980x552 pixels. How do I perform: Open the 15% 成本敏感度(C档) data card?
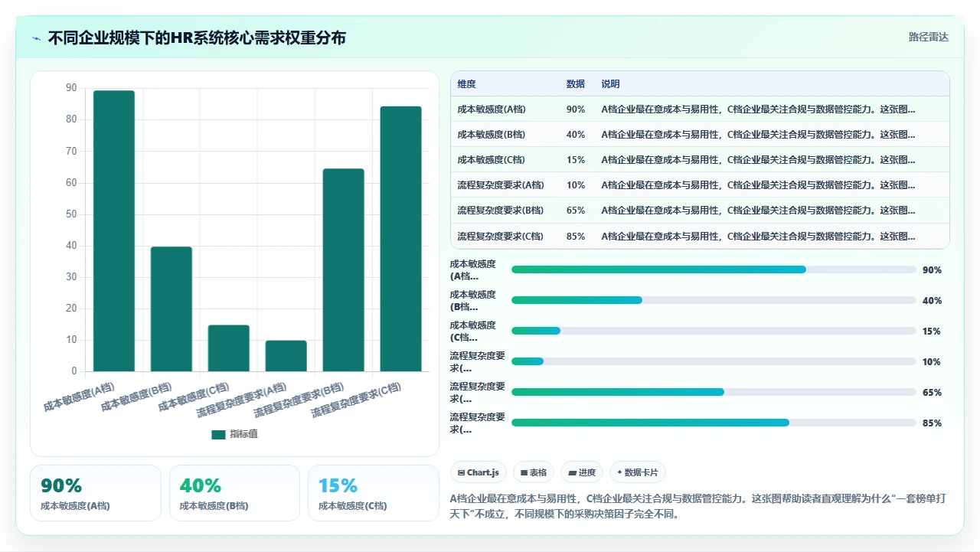[x=374, y=493]
